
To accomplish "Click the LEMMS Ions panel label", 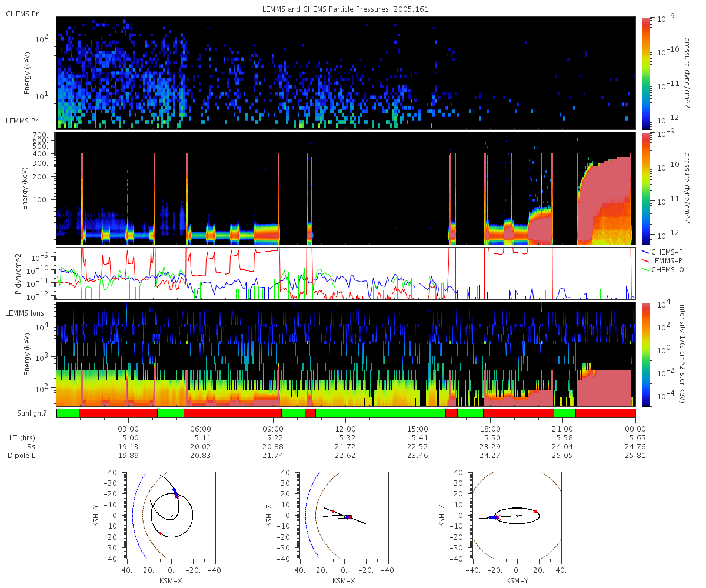I will point(26,313).
